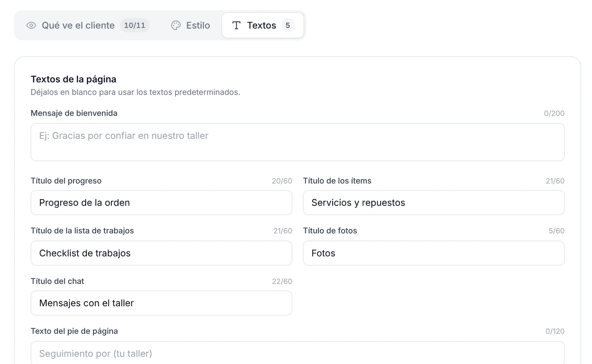Click the 'Título de los ítems' label

337,181
